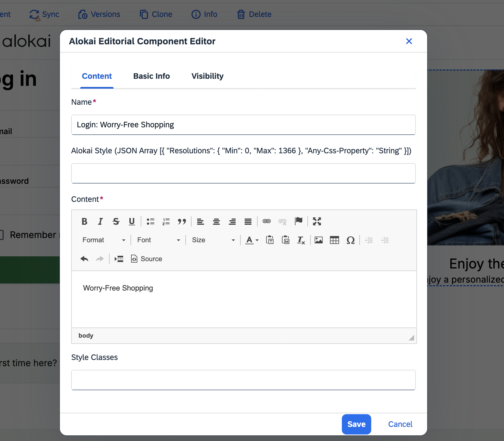Switch to the Visibility tab
Image resolution: width=504 pixels, height=441 pixels.
click(207, 76)
